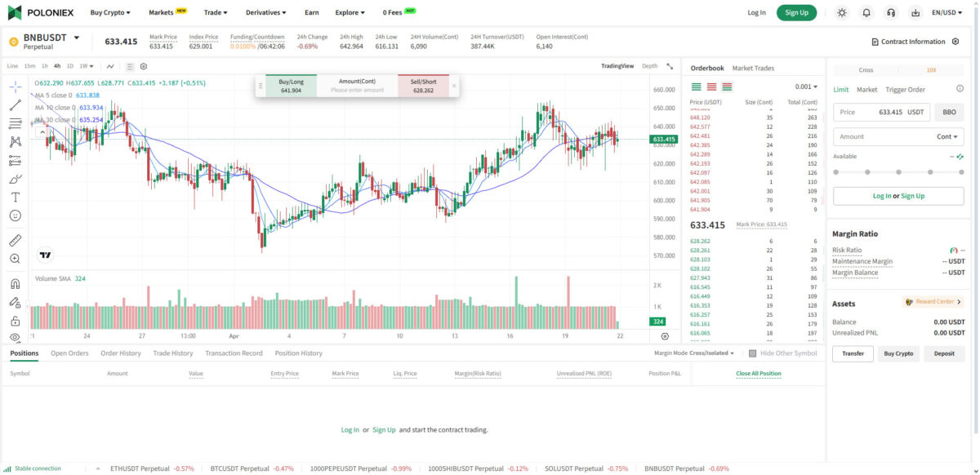Open the Trade History tab
The image size is (980, 475).
coord(173,353)
